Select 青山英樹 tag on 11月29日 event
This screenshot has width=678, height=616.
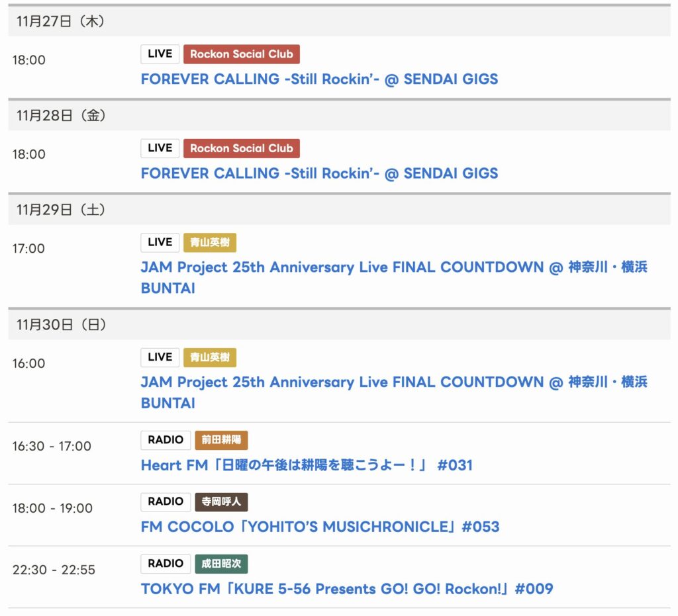pyautogui.click(x=209, y=243)
